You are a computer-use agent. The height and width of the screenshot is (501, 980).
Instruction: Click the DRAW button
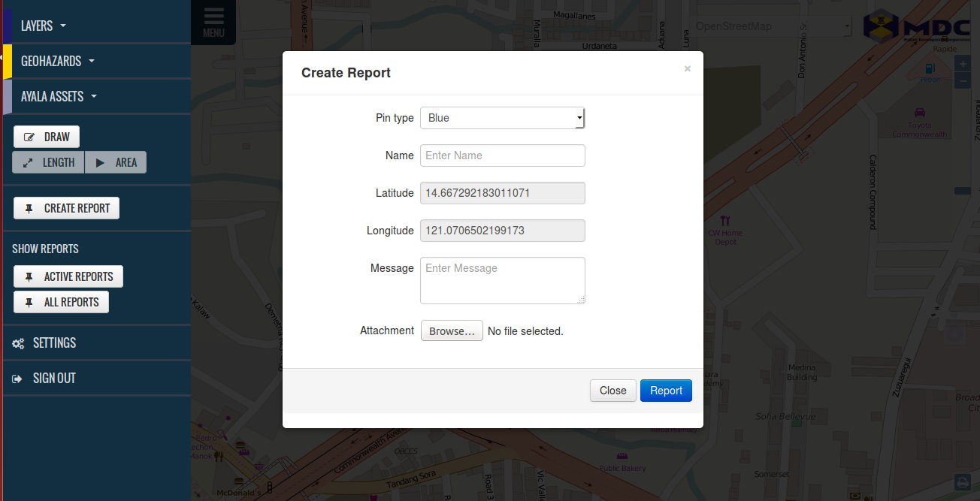[47, 137]
